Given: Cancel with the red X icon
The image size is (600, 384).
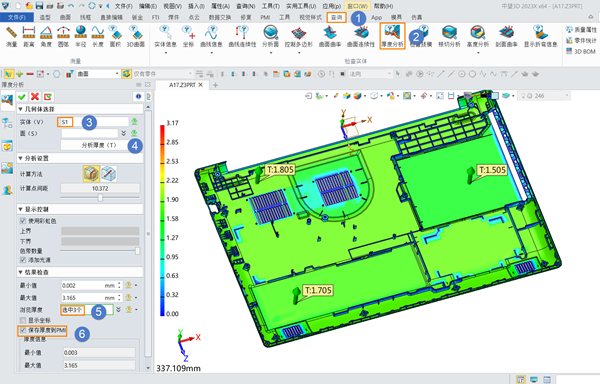Looking at the screenshot, I should [x=35, y=97].
